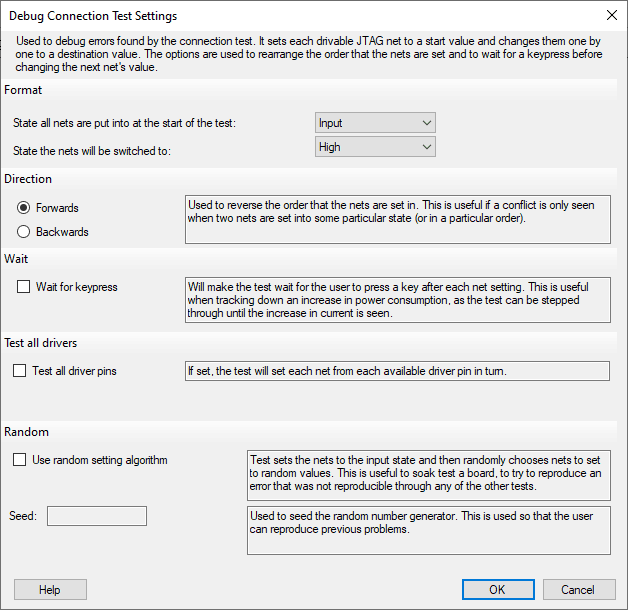Confirm settings with the OK button
The width and height of the screenshot is (628, 610).
click(x=498, y=589)
